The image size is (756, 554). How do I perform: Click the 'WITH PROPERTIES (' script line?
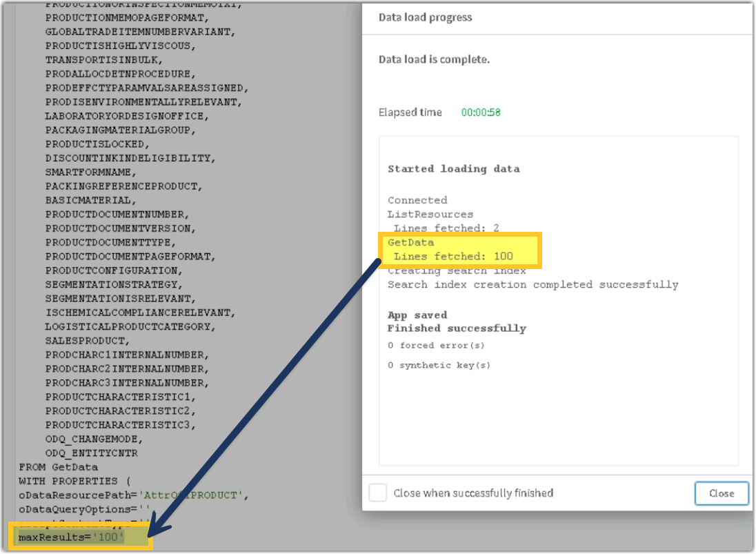(74, 481)
